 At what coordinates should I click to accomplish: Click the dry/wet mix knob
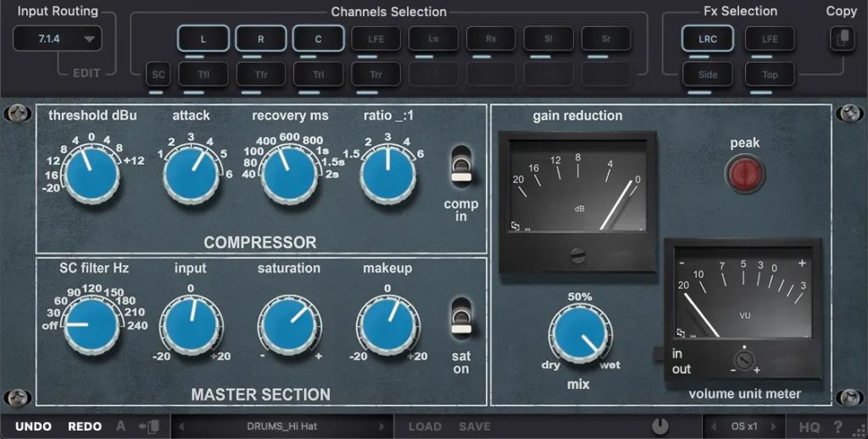point(579,334)
